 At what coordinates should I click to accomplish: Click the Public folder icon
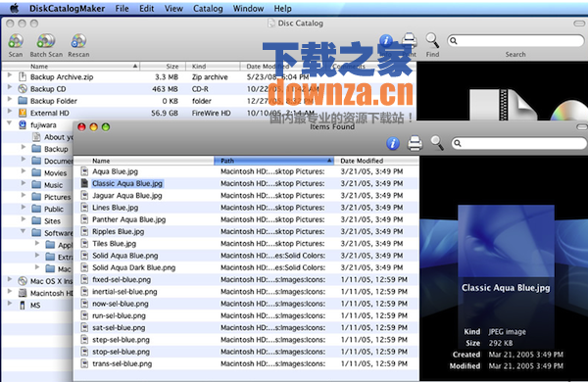36,209
